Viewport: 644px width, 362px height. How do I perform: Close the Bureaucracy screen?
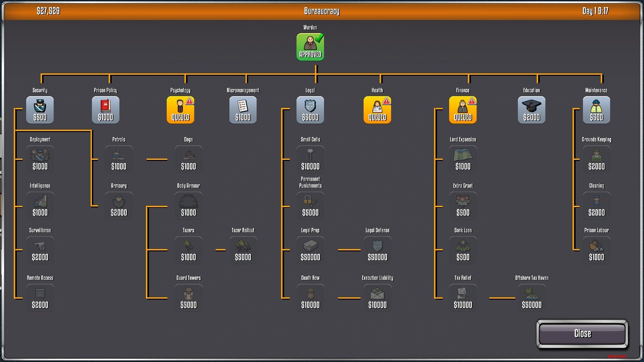582,334
